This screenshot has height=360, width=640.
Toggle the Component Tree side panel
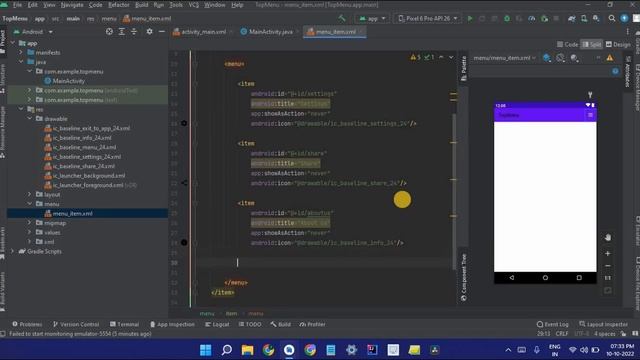point(464,278)
